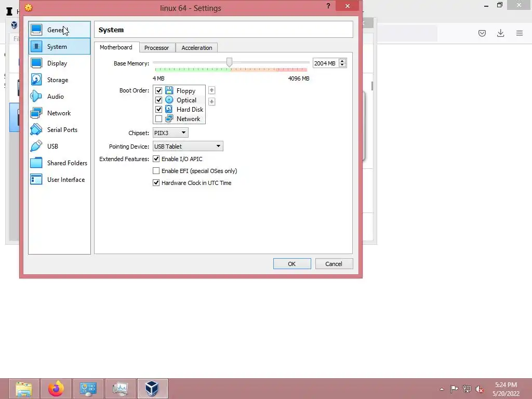532x399 pixels.
Task: Open Audio settings speaker icon
Action: tap(36, 96)
